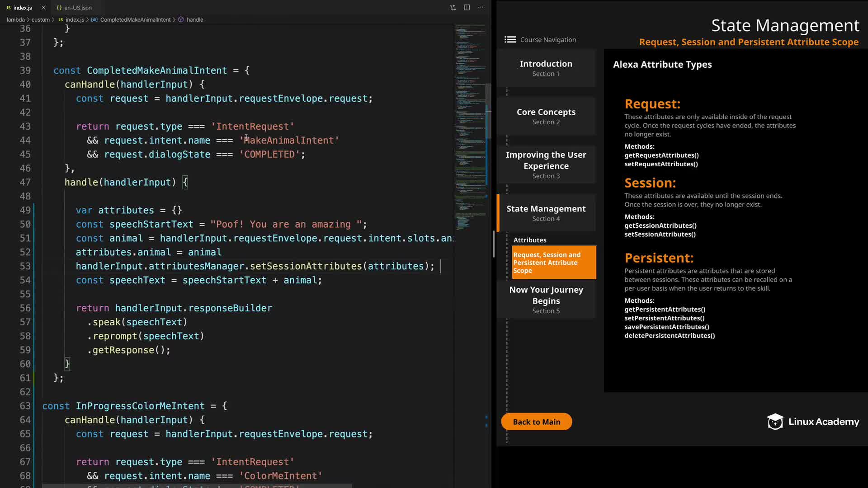Split the editor to the right
The height and width of the screenshot is (488, 868).
tap(467, 8)
